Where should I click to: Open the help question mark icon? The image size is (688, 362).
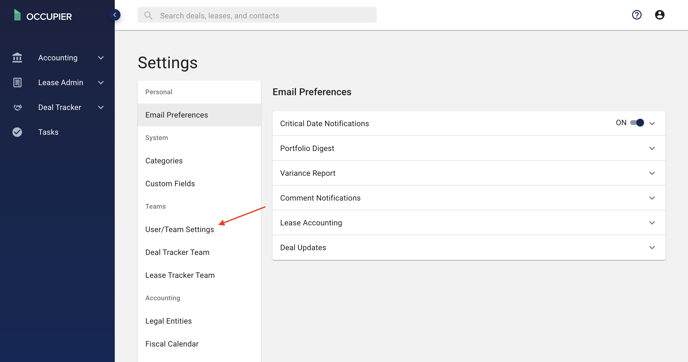(x=637, y=15)
